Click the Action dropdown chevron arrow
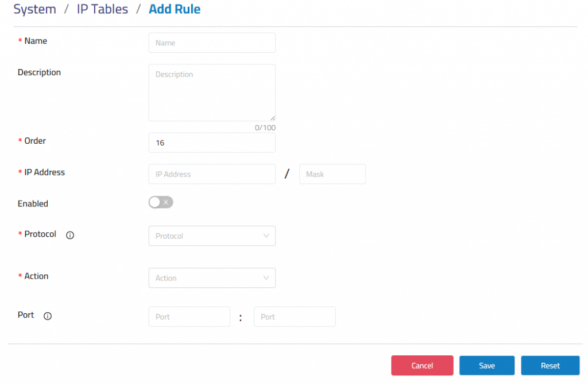 point(266,278)
